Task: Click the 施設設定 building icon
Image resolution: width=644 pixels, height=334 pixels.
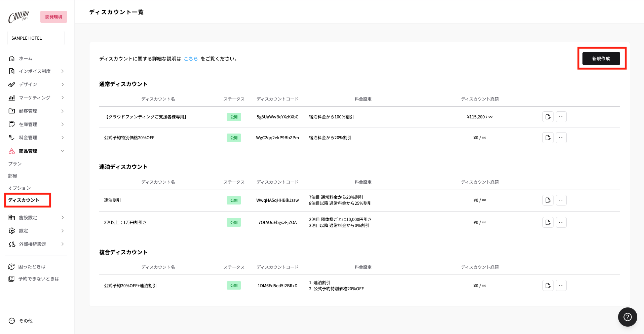Action: pyautogui.click(x=12, y=218)
